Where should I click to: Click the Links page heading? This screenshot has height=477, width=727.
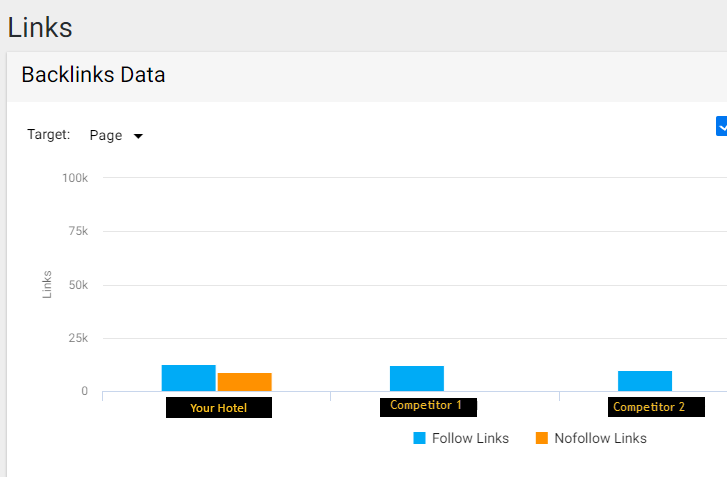pyautogui.click(x=40, y=27)
